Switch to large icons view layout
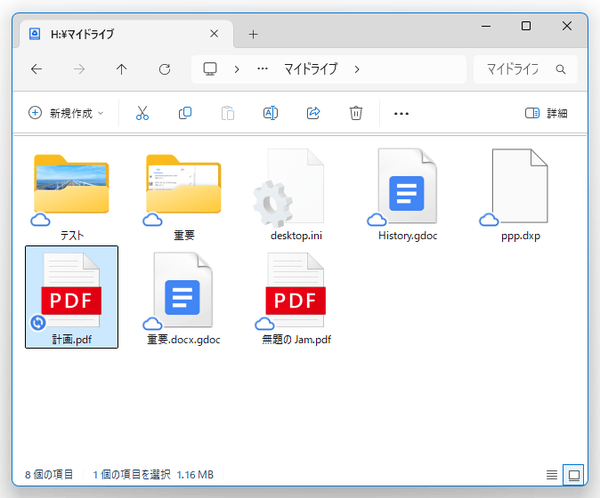Screen dimensions: 600x498 pyautogui.click(x=574, y=474)
